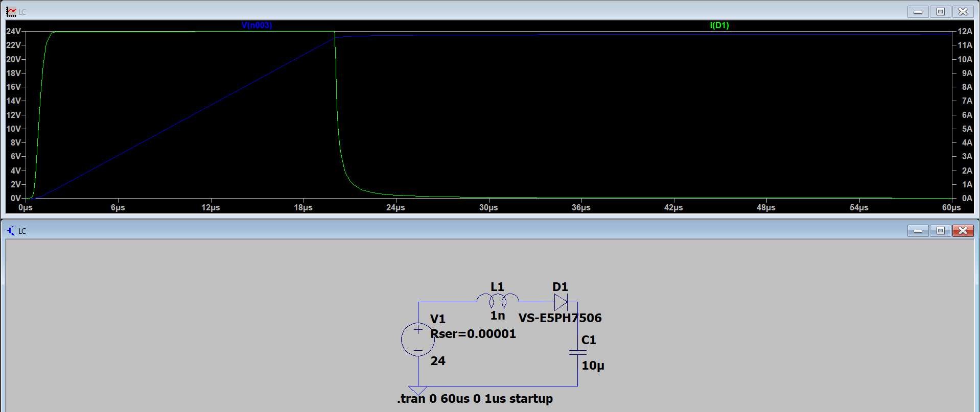The height and width of the screenshot is (412, 980).
Task: Click the 60µs time axis label
Action: click(x=951, y=208)
